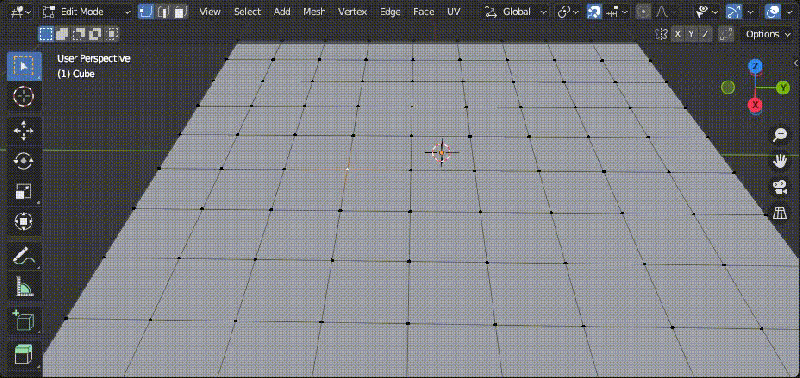
Task: Switch perspective/orthographic projection icon
Action: pyautogui.click(x=780, y=213)
